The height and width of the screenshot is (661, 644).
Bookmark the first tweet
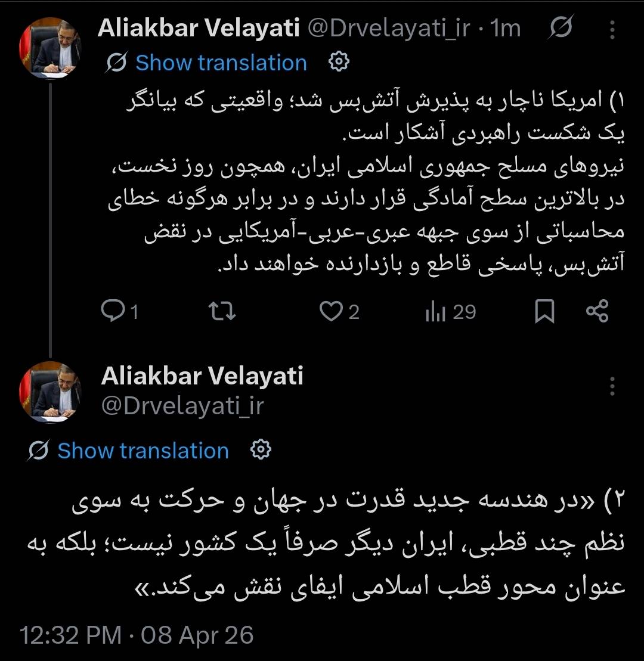point(543,311)
